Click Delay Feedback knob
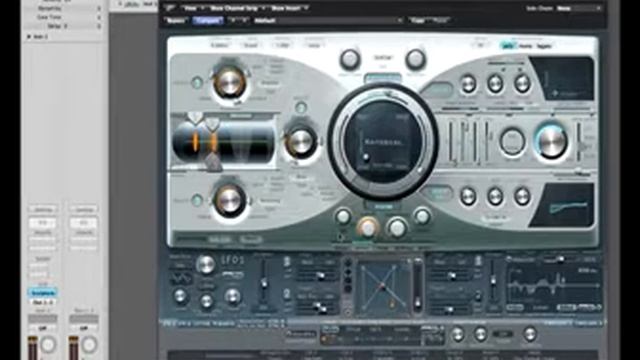This screenshot has height=360, width=640. [x=495, y=84]
